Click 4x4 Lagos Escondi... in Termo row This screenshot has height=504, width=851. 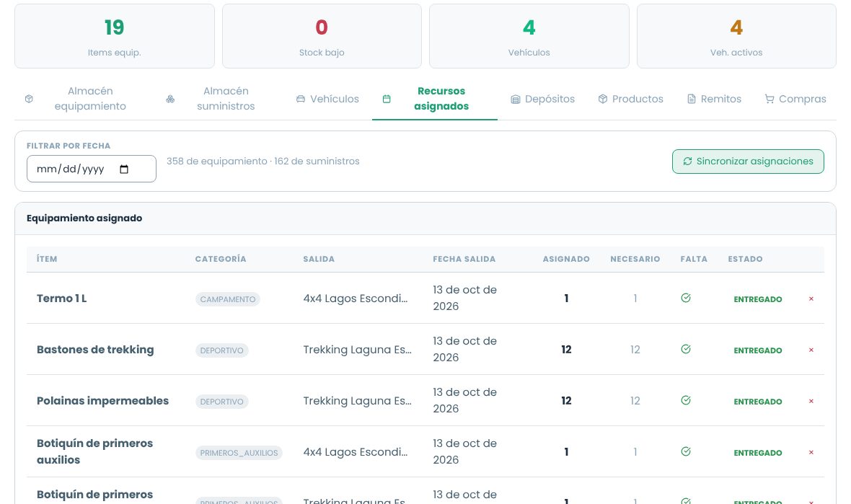coord(356,299)
